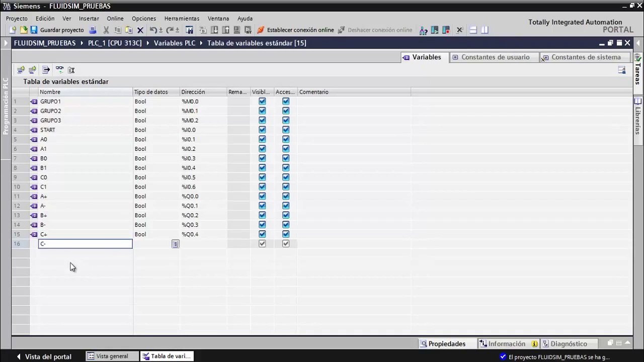Click the Paste toolbar icon
This screenshot has height=362, width=644.
pyautogui.click(x=129, y=30)
